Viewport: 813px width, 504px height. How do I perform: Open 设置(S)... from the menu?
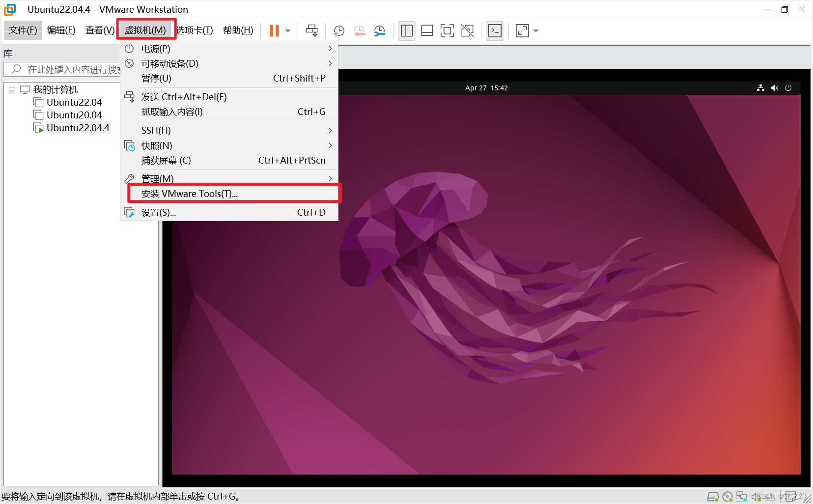pos(229,212)
